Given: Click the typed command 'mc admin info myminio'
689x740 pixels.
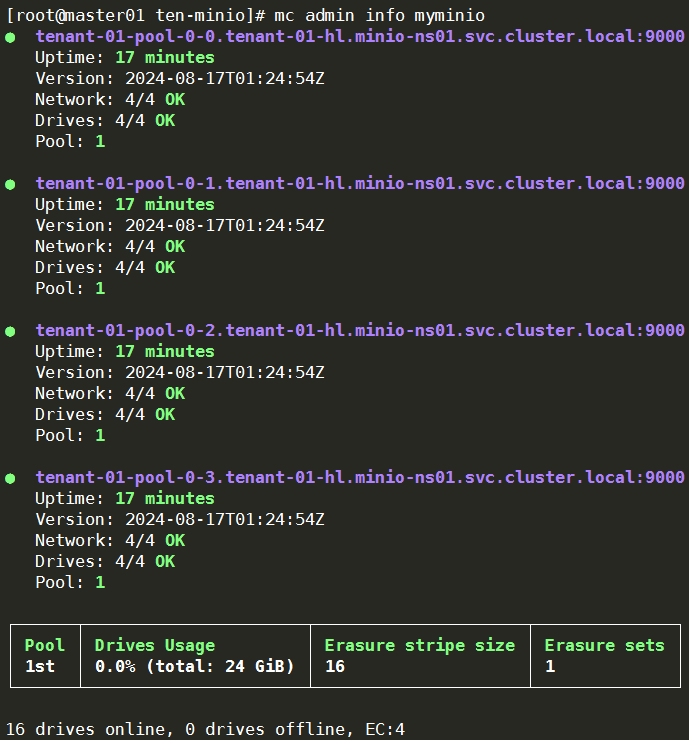Looking at the screenshot, I should [379, 16].
